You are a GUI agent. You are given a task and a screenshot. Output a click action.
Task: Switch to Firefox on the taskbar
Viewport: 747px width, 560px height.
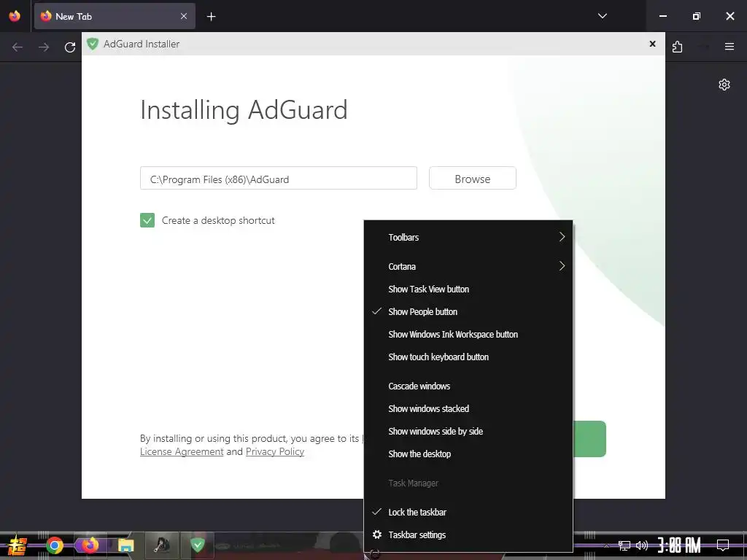click(x=89, y=545)
